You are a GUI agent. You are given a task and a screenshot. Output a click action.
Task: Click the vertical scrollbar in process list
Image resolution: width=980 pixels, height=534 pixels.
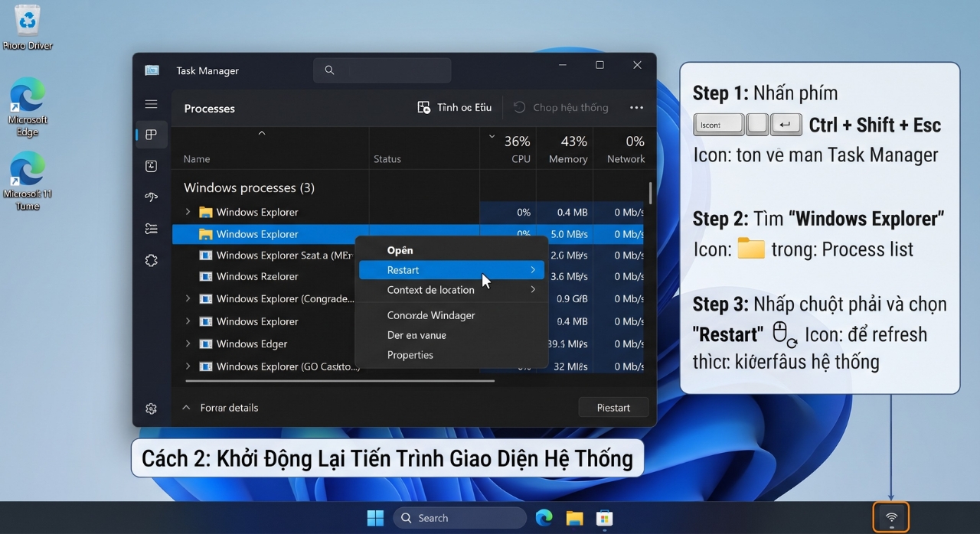[x=651, y=193]
